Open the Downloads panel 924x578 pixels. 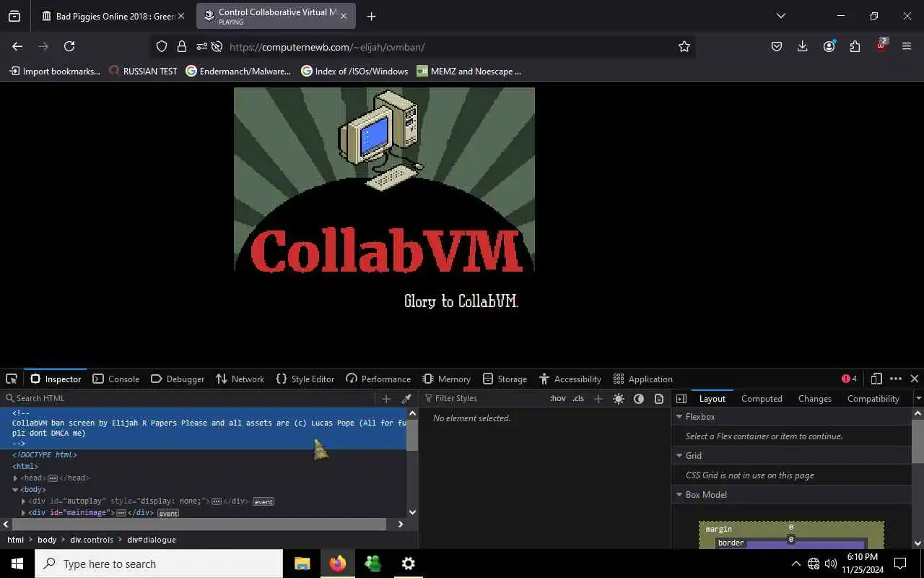click(x=802, y=46)
